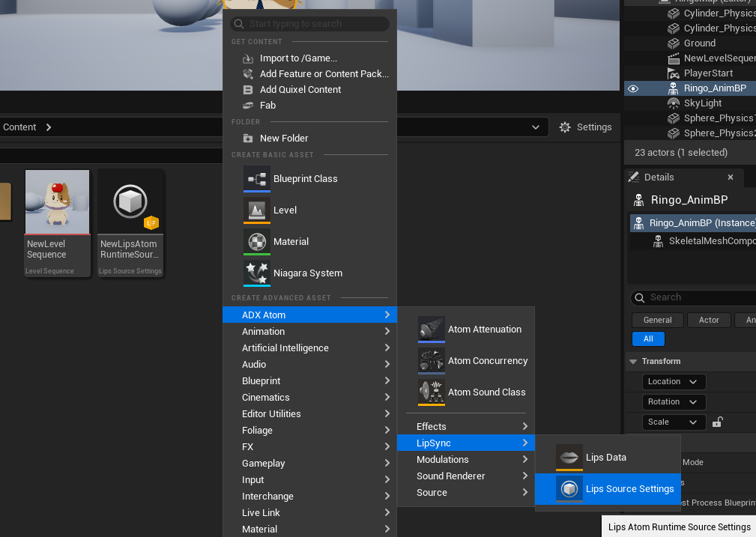Open the Rotation dropdown
This screenshot has height=537, width=756.
pos(674,402)
